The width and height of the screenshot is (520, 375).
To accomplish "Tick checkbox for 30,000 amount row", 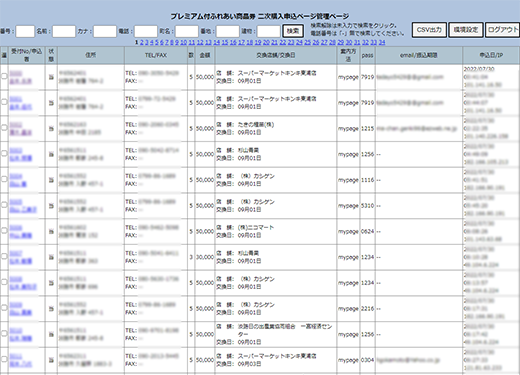I will pos(4,256).
